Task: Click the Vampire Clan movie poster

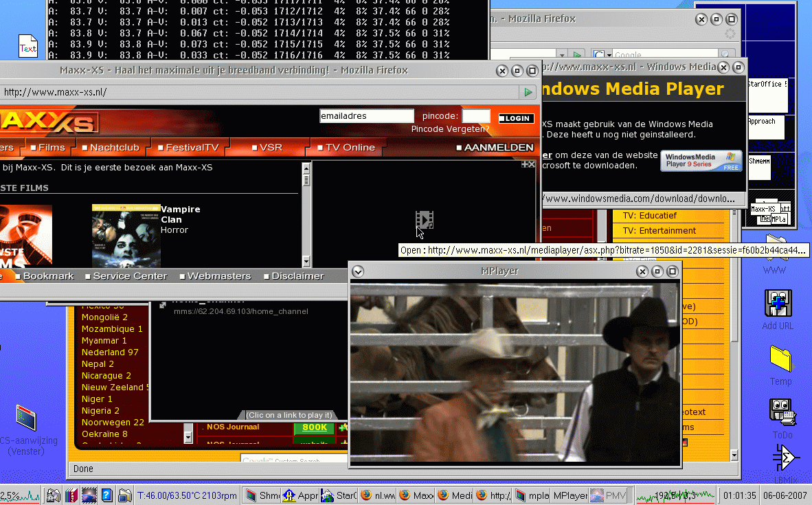Action: coord(126,236)
